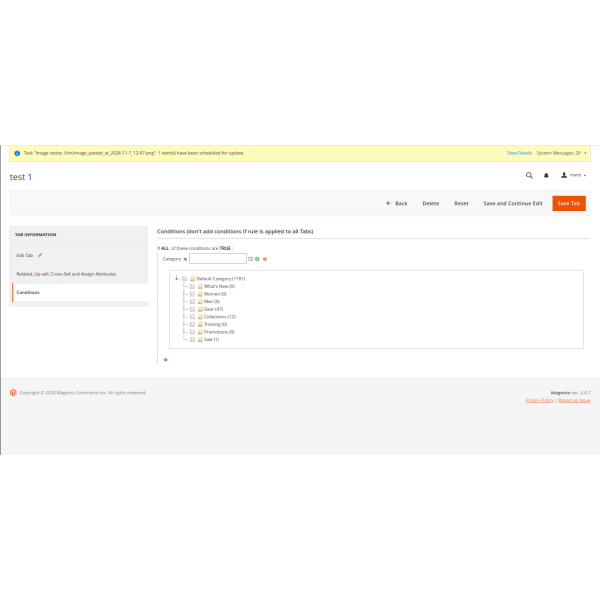The width and height of the screenshot is (600, 600).
Task: Open the notifications bell
Action: click(x=546, y=175)
